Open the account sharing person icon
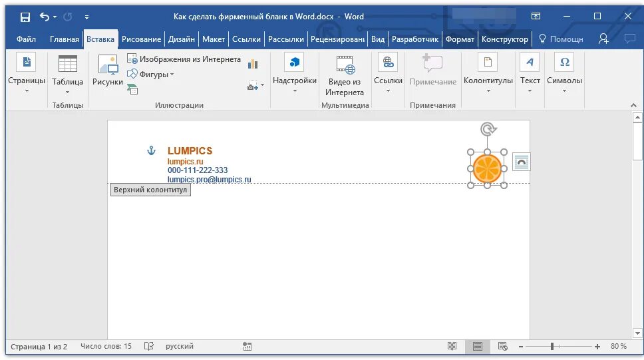644x360 pixels. point(603,39)
